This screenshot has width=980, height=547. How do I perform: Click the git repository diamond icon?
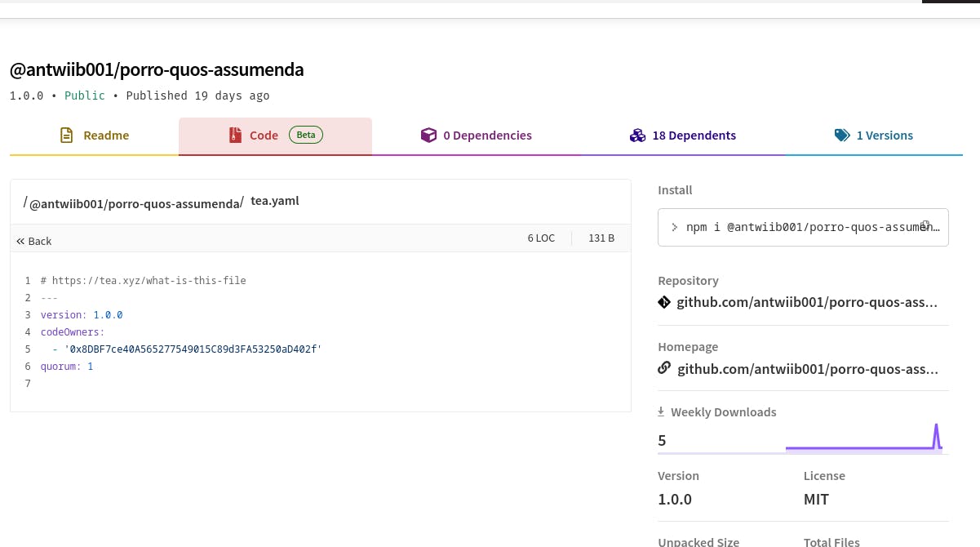664,303
